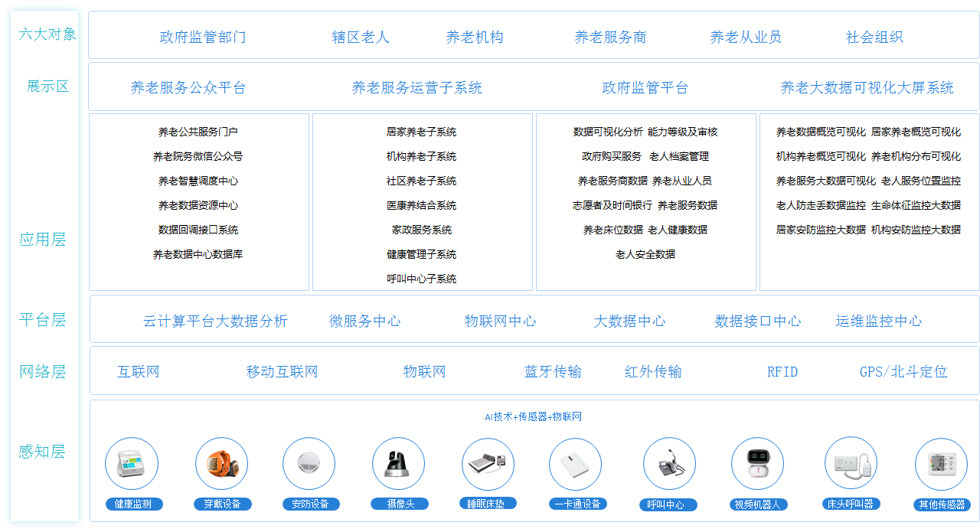Select 养老大数据可视化大屏系统 heading
The height and width of the screenshot is (532, 980).
pyautogui.click(x=867, y=88)
